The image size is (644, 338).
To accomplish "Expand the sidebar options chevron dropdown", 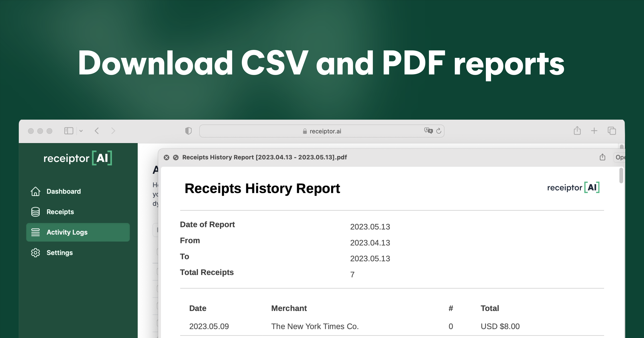I will click(x=81, y=131).
